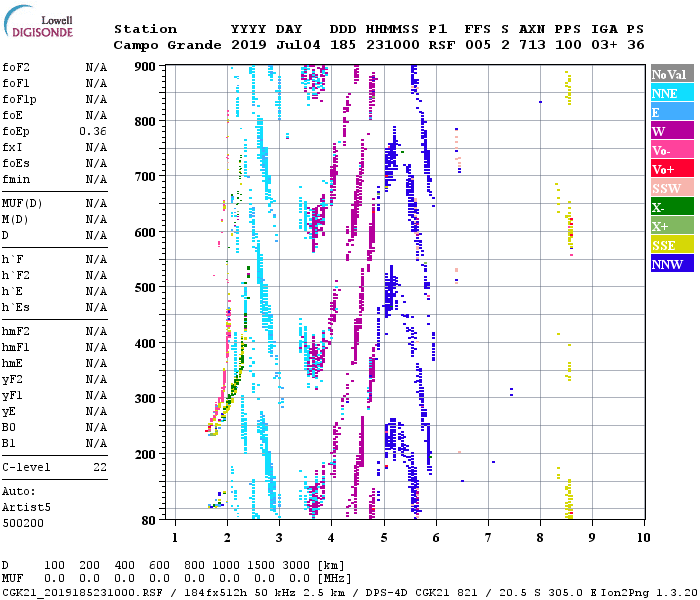Click the PPS value 100
The image size is (700, 600).
pos(568,45)
